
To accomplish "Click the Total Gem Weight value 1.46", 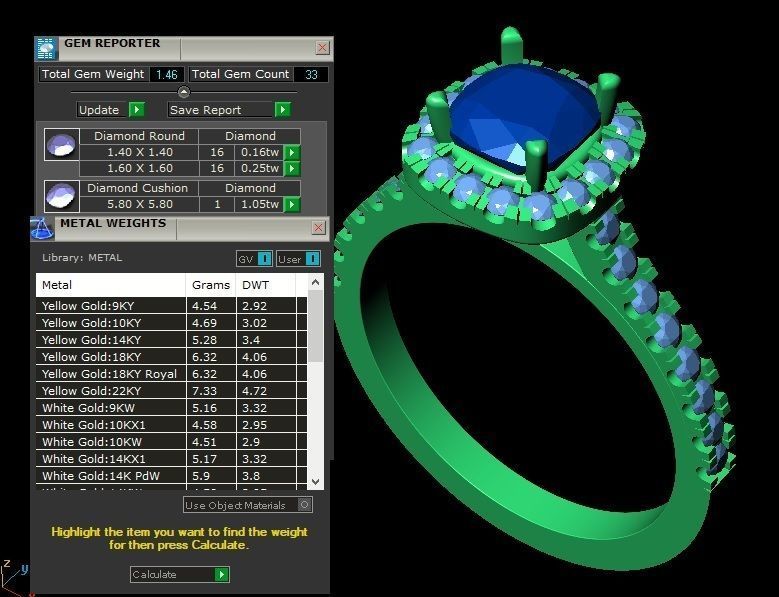I will click(x=166, y=75).
